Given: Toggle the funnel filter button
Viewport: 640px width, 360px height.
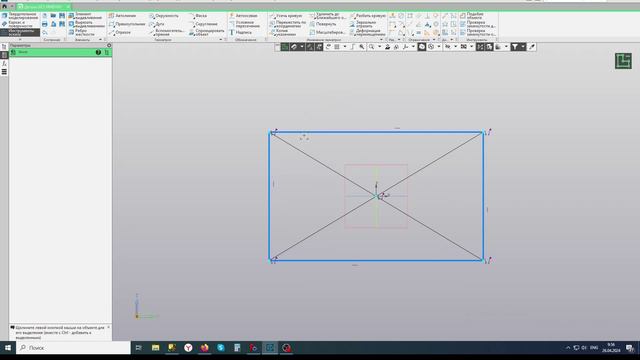Looking at the screenshot, I should [x=515, y=47].
